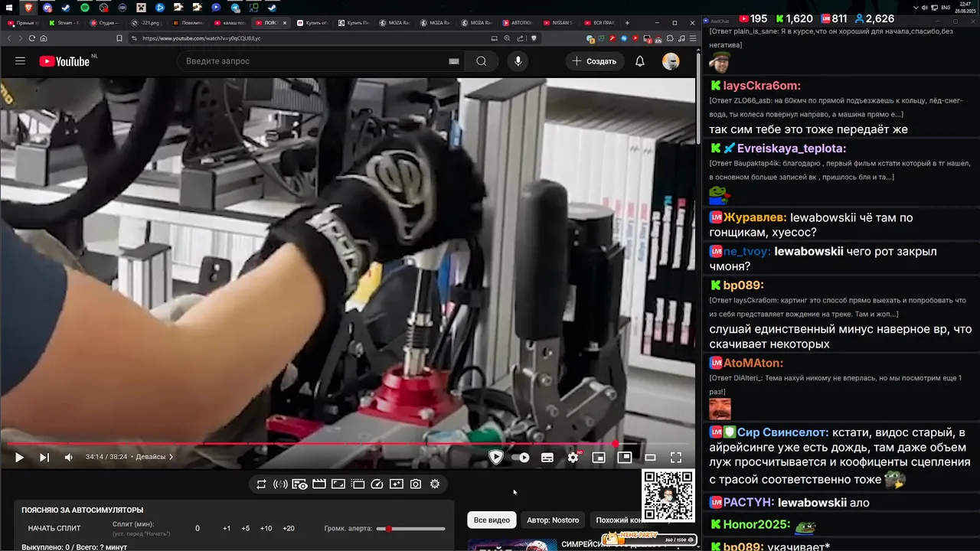The image size is (980, 551).
Task: Skip to the next video
Action: click(44, 458)
